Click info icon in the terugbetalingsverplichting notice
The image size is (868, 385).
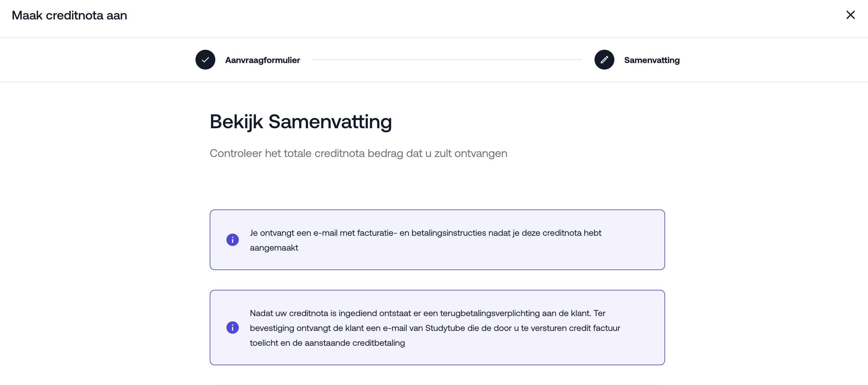(233, 328)
